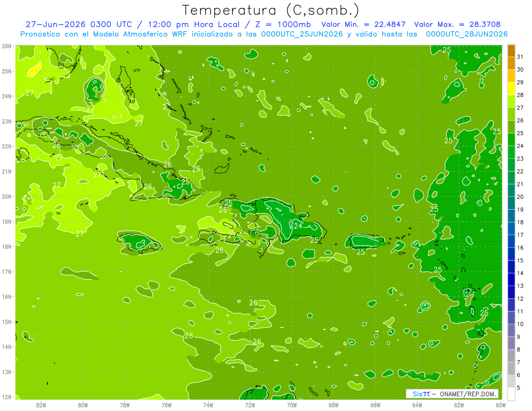
Task: Click the white swatch below 5 on scale
Action: 511,394
